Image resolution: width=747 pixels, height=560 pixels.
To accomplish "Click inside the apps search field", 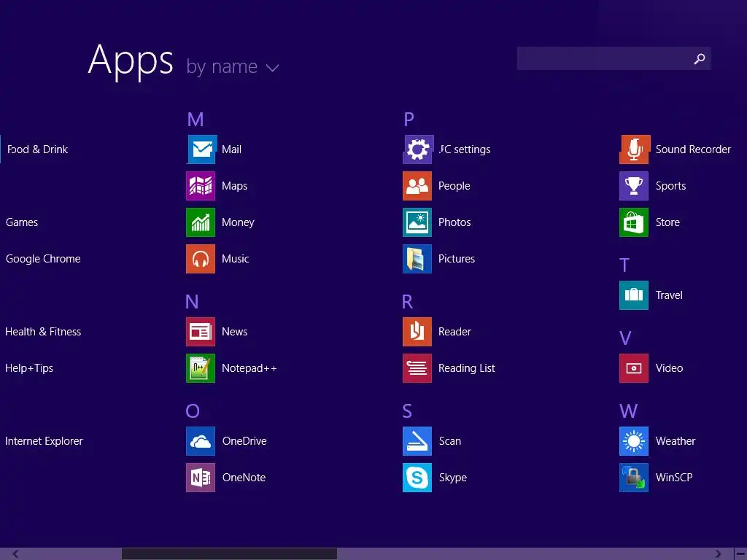I will point(614,58).
